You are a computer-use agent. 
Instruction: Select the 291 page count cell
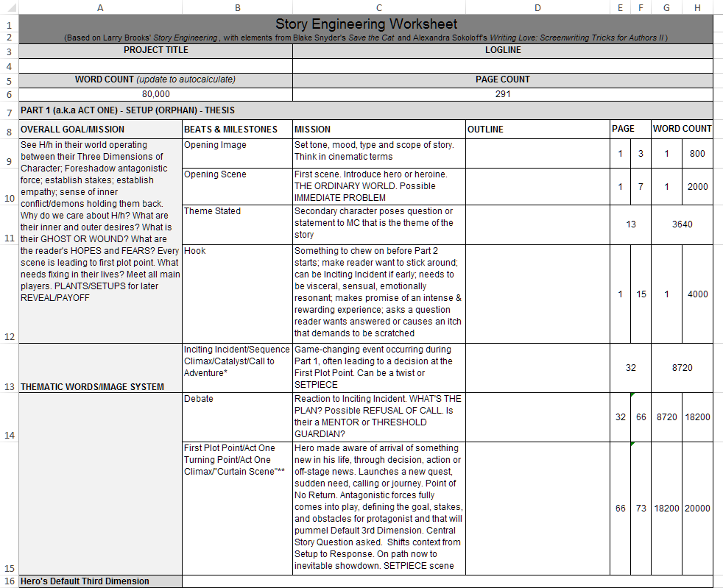[x=503, y=93]
